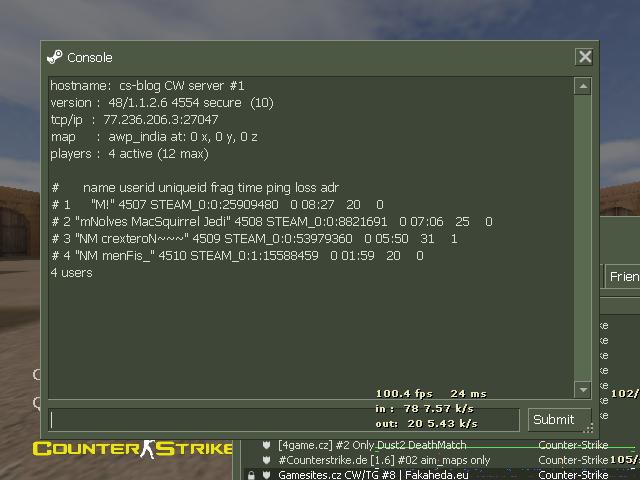
Task: Close the Console window
Action: [x=585, y=56]
